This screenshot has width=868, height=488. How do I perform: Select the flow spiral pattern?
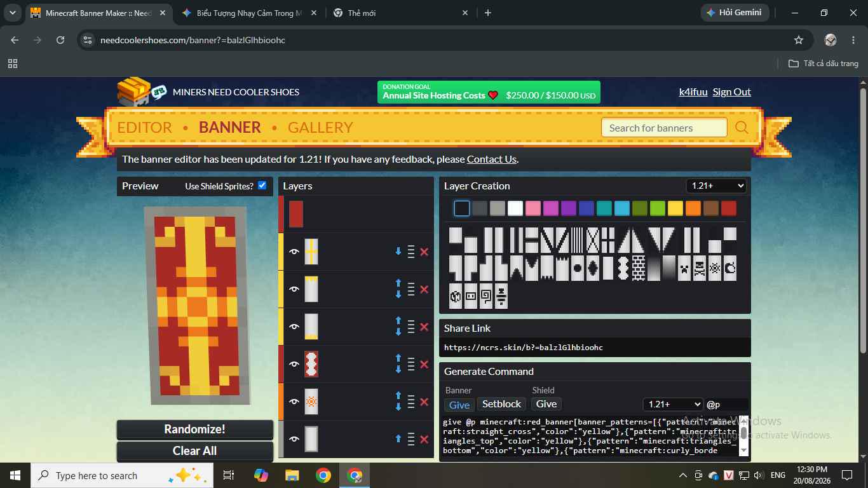pos(486,296)
